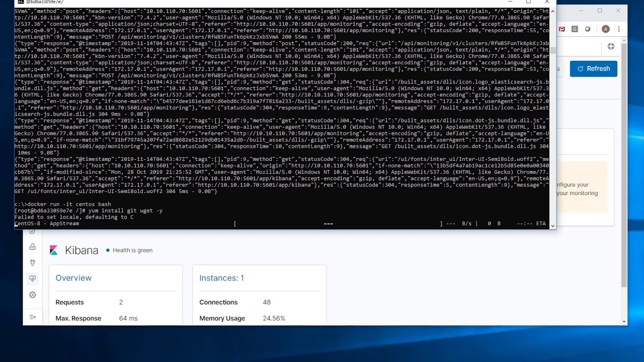Click the terminal scrollbar up arrow
This screenshot has height=362, width=644.
tap(553, 11)
